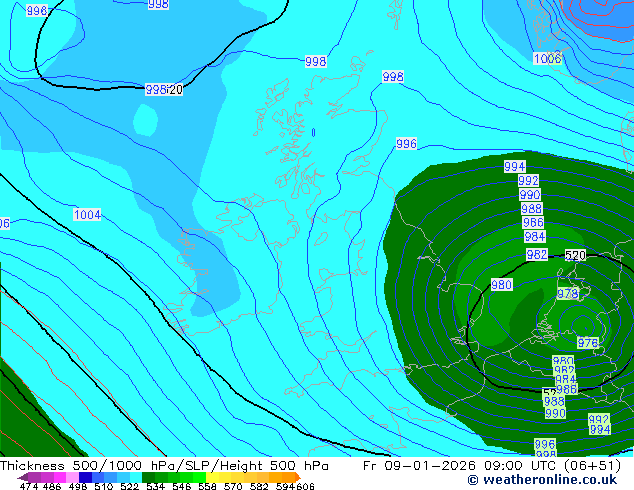
Task: Click the white-background 988 isobar label
Action: [531, 209]
